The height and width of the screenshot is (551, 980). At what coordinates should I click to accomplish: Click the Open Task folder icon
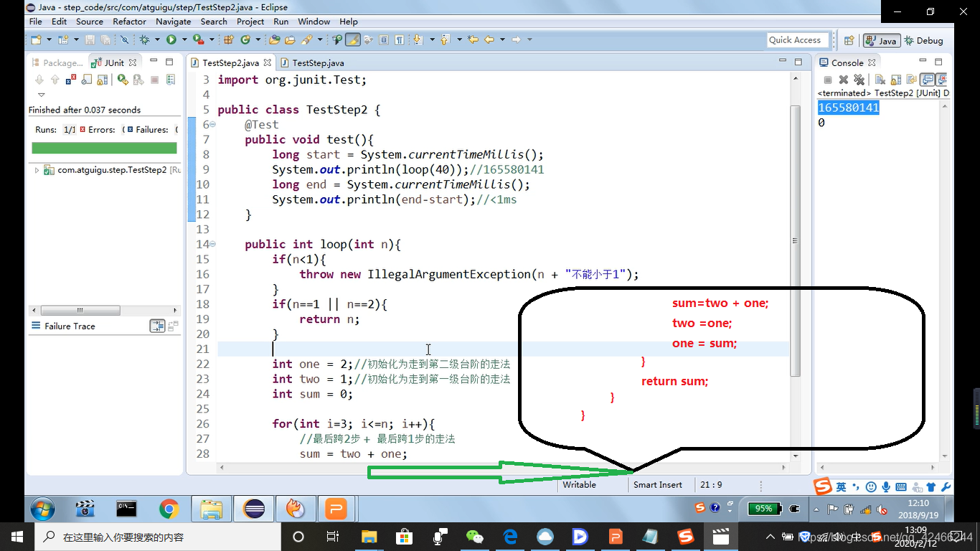[291, 39]
